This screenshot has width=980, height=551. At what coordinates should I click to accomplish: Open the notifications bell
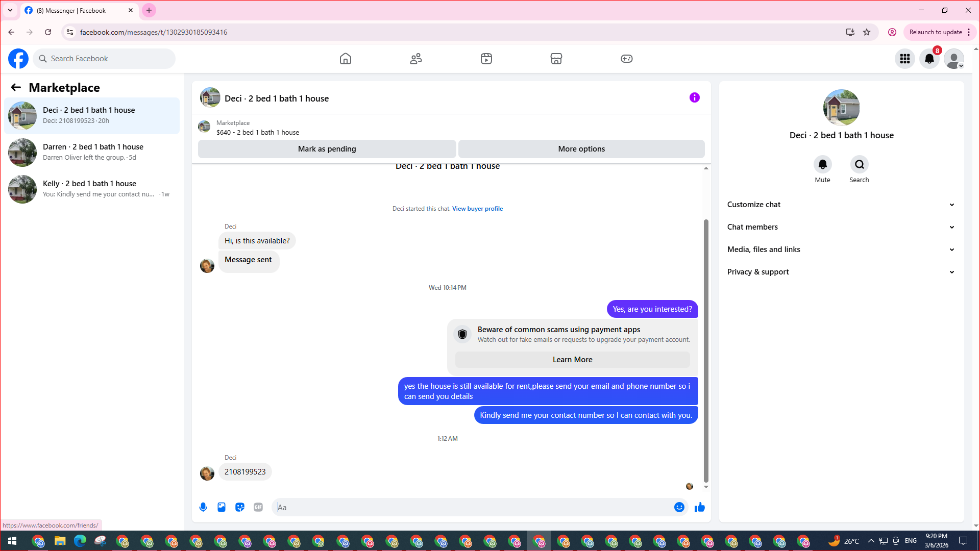[929, 59]
